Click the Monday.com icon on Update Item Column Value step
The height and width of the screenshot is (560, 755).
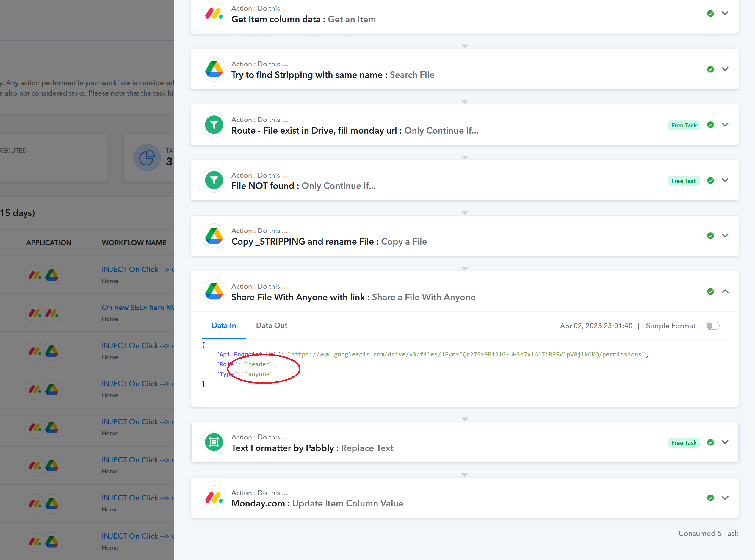[x=214, y=498]
